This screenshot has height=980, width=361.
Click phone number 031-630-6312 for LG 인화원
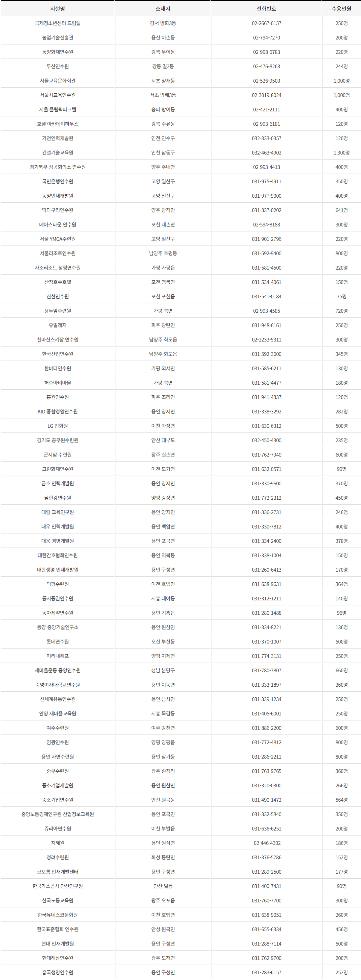266,426
